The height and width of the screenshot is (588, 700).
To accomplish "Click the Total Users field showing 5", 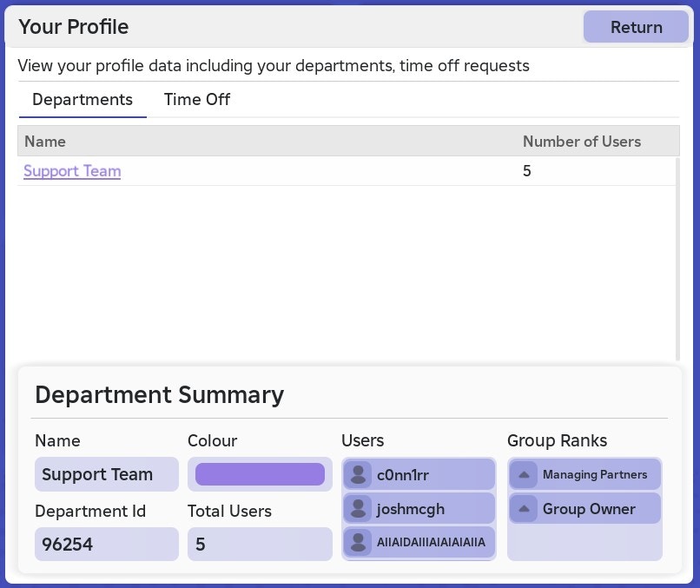I will (x=260, y=545).
